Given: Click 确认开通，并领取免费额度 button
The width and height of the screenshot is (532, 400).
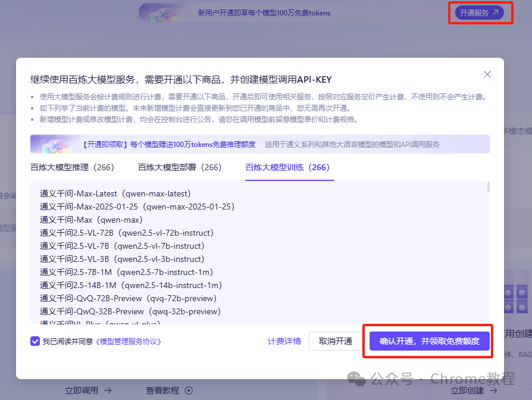Looking at the screenshot, I should (x=429, y=341).
